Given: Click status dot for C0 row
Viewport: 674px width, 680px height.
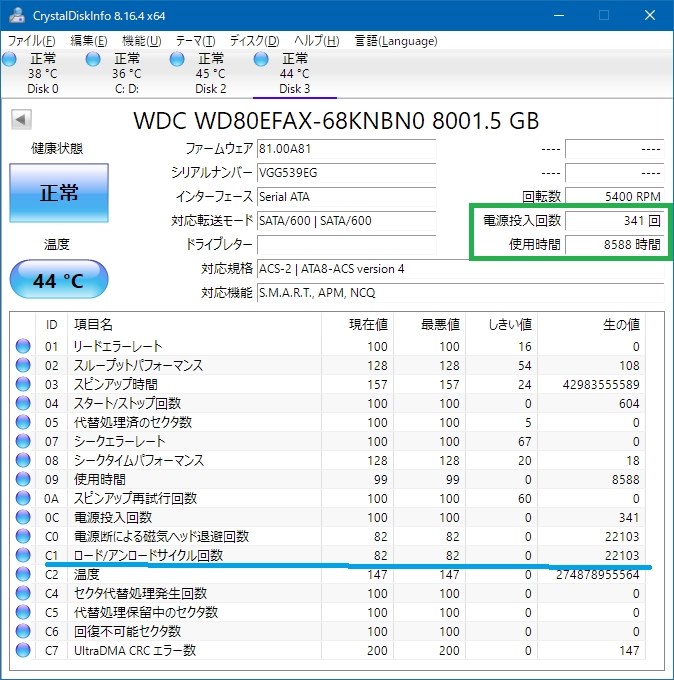Looking at the screenshot, I should [x=23, y=536].
